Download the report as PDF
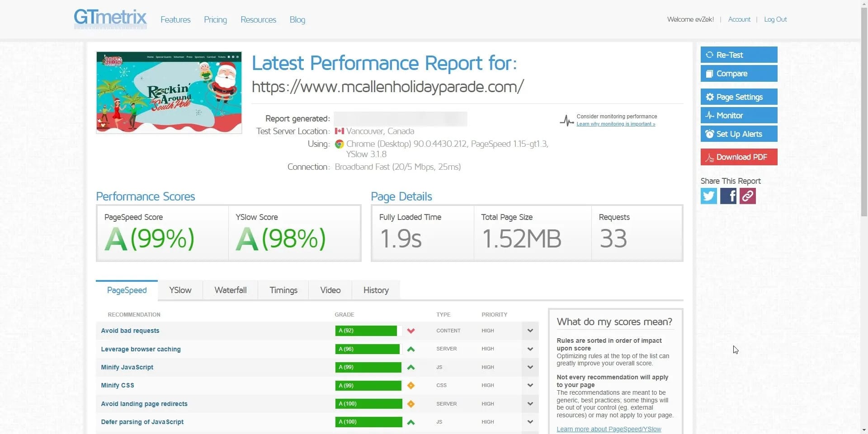Image resolution: width=868 pixels, height=434 pixels. click(739, 157)
